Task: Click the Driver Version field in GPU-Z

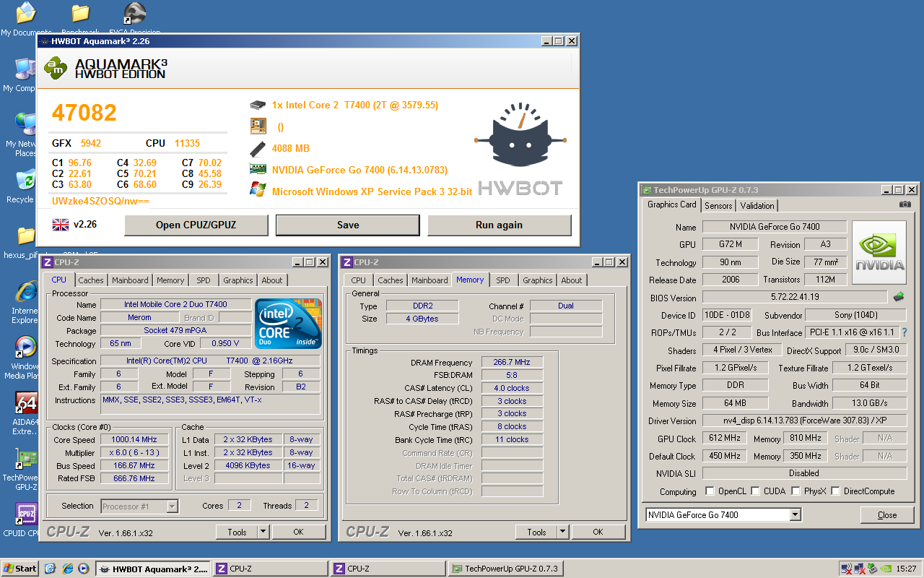Action: click(804, 420)
